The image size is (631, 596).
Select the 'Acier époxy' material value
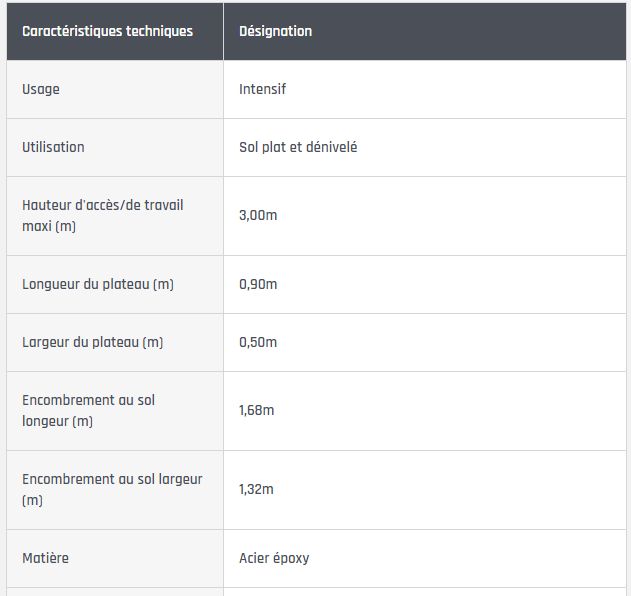pos(274,558)
